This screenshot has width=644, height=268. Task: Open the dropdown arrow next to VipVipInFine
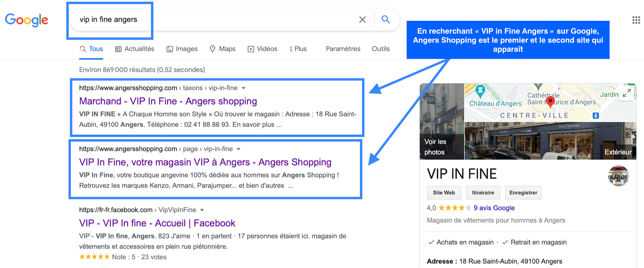[x=202, y=210]
